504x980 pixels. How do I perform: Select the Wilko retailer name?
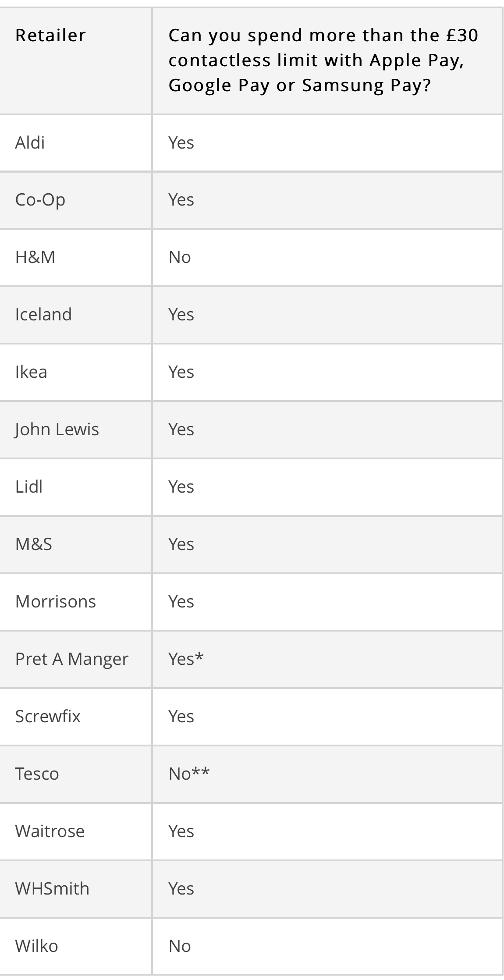36,946
